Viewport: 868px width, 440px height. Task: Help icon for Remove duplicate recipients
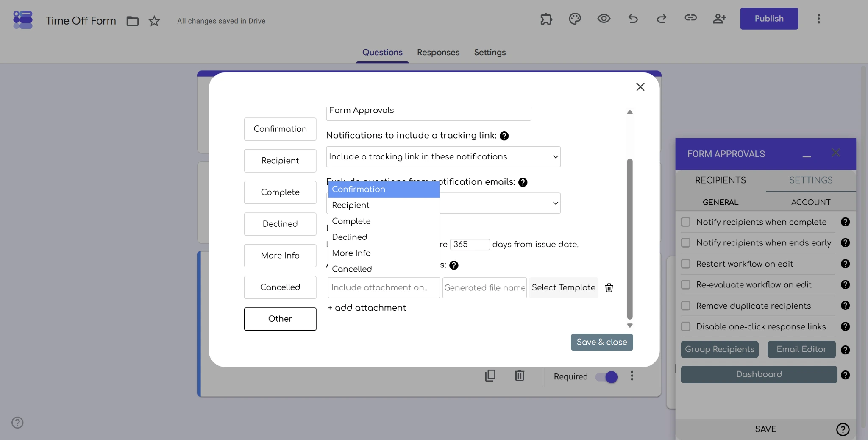point(845,305)
